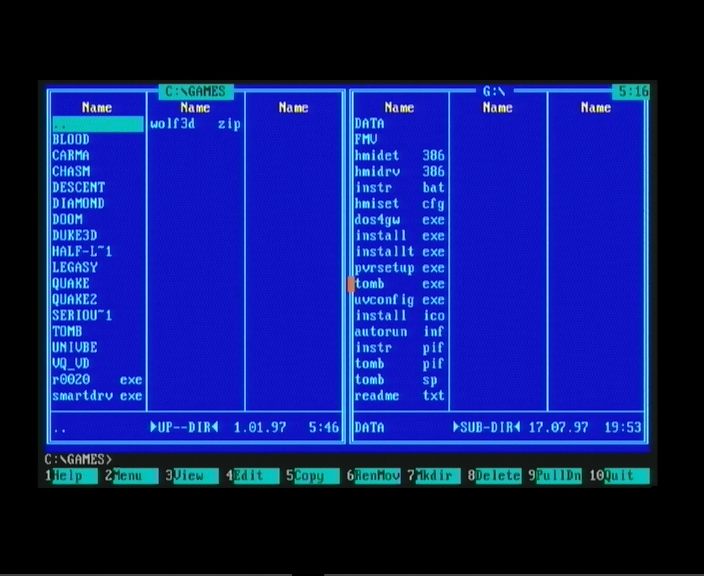This screenshot has height=576, width=704.
Task: Click the 5:46 time in left status line
Action: (324, 427)
